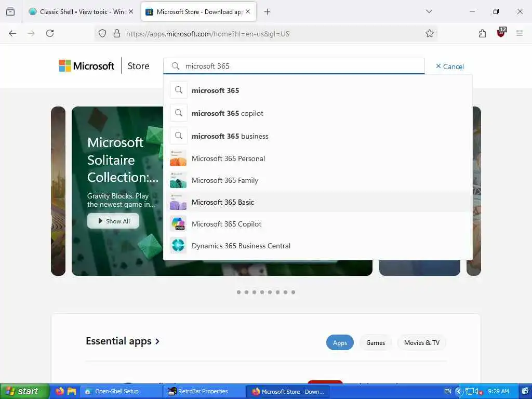The image size is (532, 399).
Task: Open the Windows start button
Action: tap(25, 391)
